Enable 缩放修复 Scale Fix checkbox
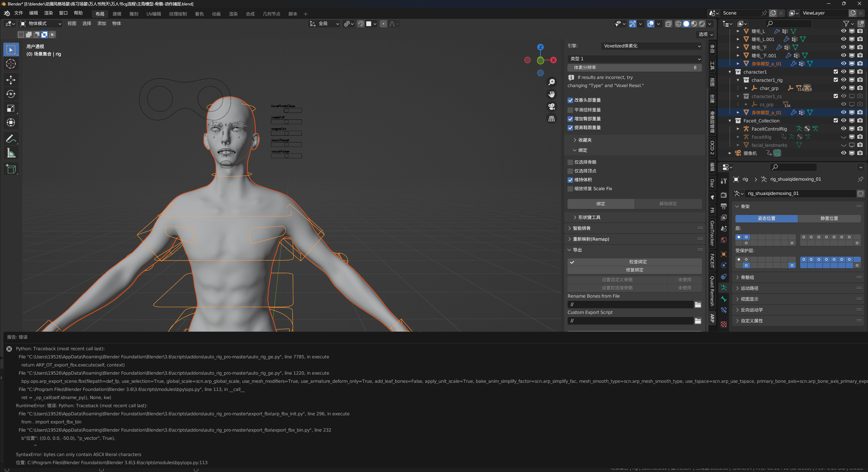Screen dimensions: 868x472 (570, 189)
